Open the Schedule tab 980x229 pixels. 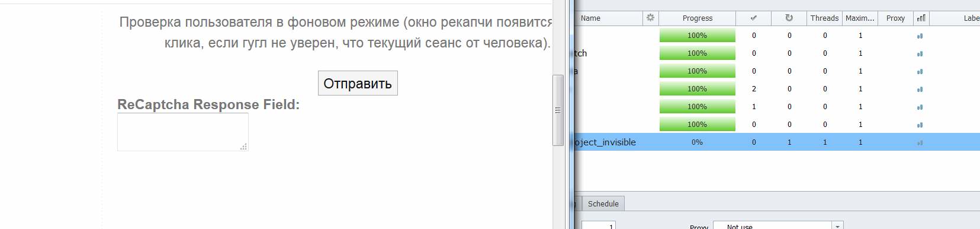point(603,203)
